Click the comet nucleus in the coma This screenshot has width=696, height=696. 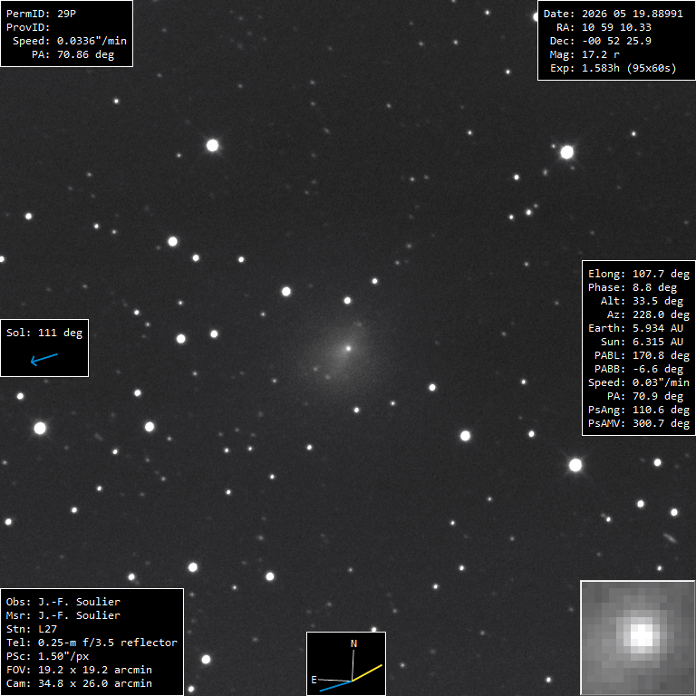348,348
